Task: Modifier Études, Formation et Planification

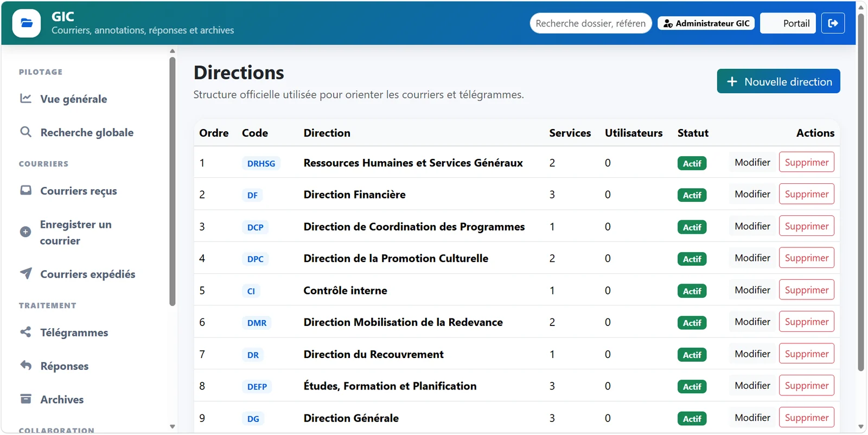Action: (752, 386)
